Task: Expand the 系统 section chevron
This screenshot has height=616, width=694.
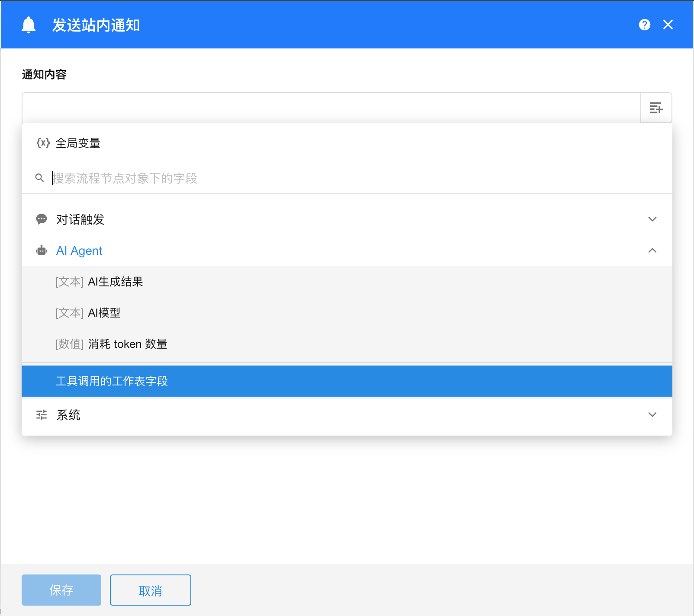Action: click(652, 415)
